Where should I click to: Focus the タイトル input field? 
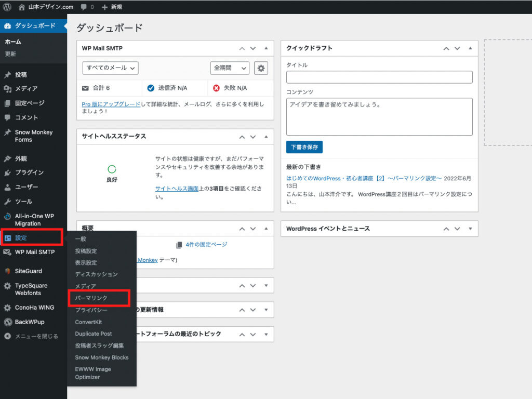379,77
